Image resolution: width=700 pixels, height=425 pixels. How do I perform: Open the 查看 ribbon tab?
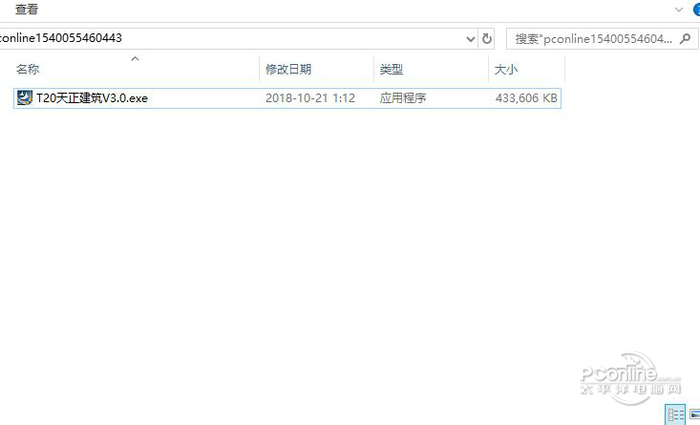click(26, 9)
